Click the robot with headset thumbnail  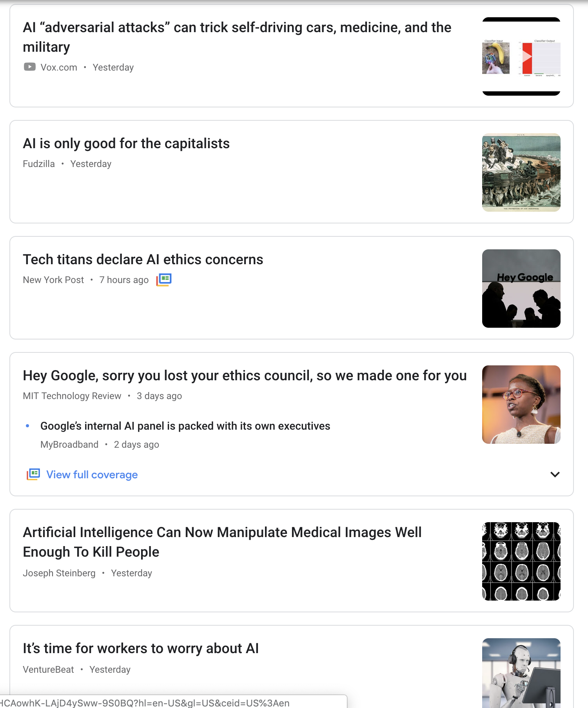[x=521, y=673]
